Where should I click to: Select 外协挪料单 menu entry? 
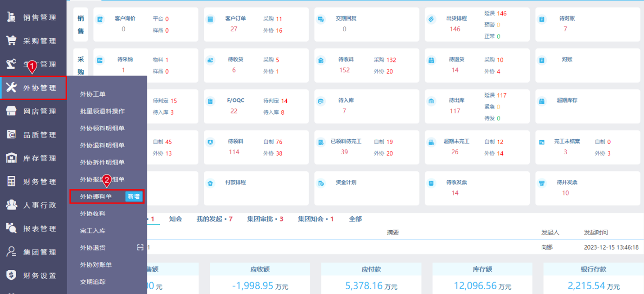pyautogui.click(x=96, y=196)
